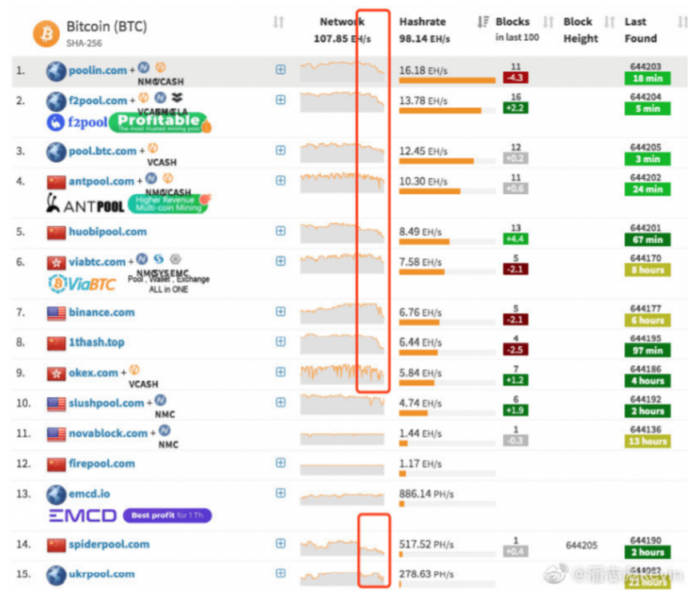
Task: Click the NMC coin icon in poolin.com row
Action: [143, 67]
